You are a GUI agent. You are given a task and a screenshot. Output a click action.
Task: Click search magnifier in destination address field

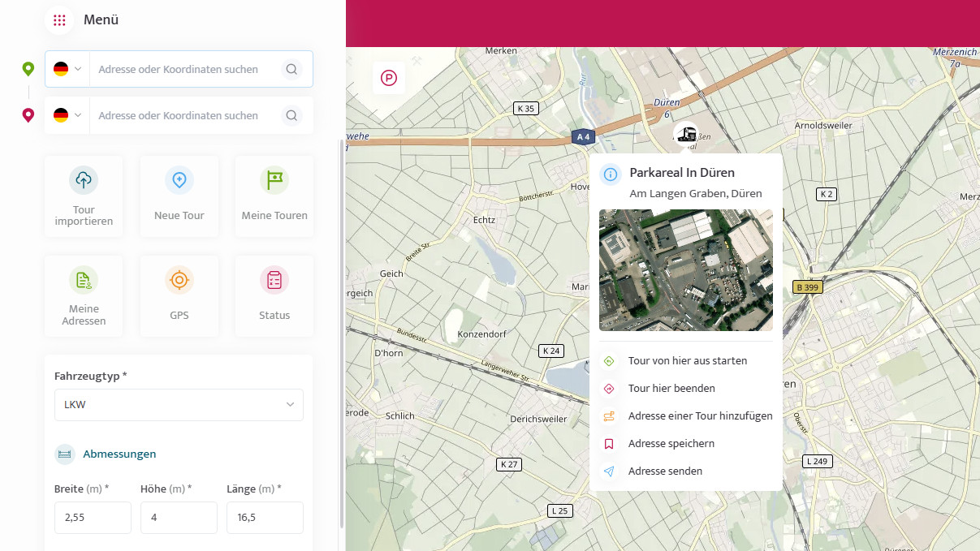point(291,115)
